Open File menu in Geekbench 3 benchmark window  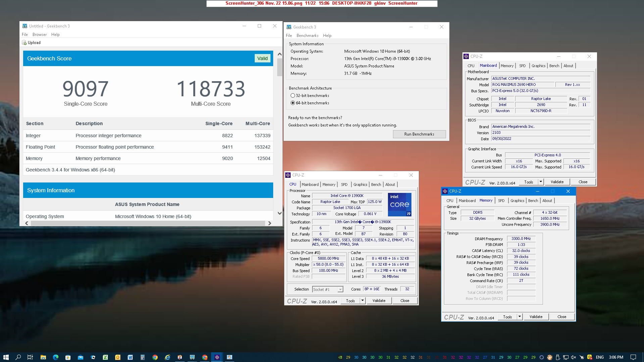[x=289, y=36]
